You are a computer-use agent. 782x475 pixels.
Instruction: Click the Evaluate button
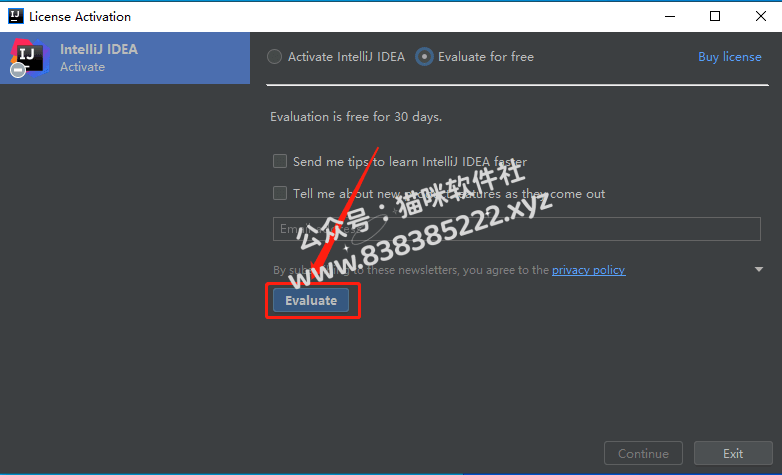click(x=311, y=300)
